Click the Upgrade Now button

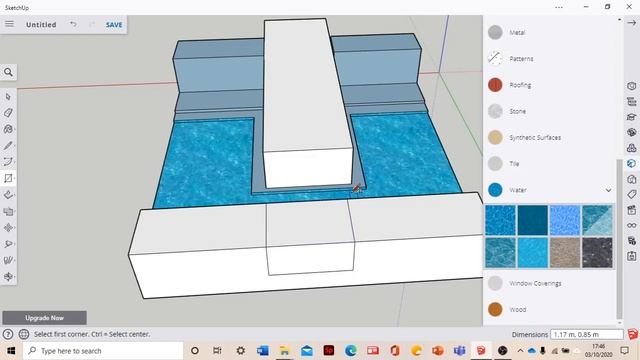pos(44,318)
